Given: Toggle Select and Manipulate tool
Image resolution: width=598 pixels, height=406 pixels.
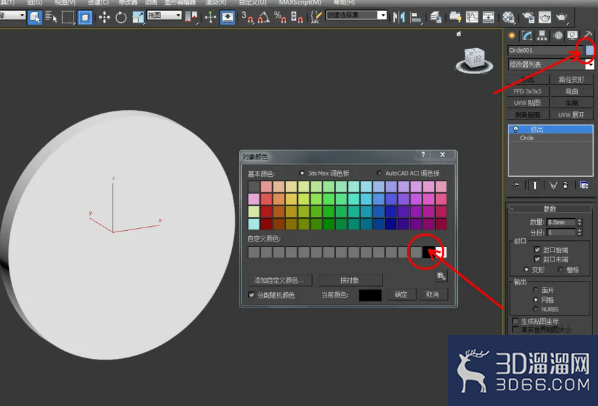Looking at the screenshot, I should pyautogui.click(x=210, y=17).
